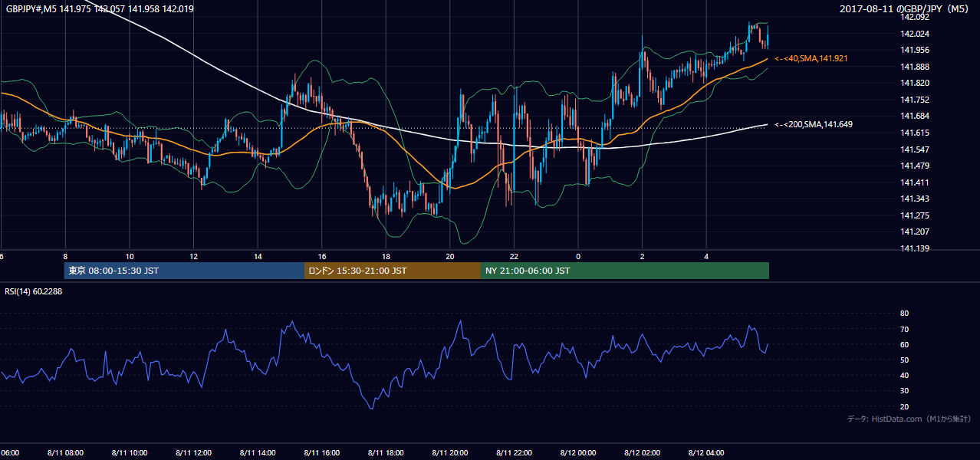This screenshot has height=460, width=980.
Task: Click the RSI(14) 60.2288 indicator label
Action: click(x=34, y=291)
